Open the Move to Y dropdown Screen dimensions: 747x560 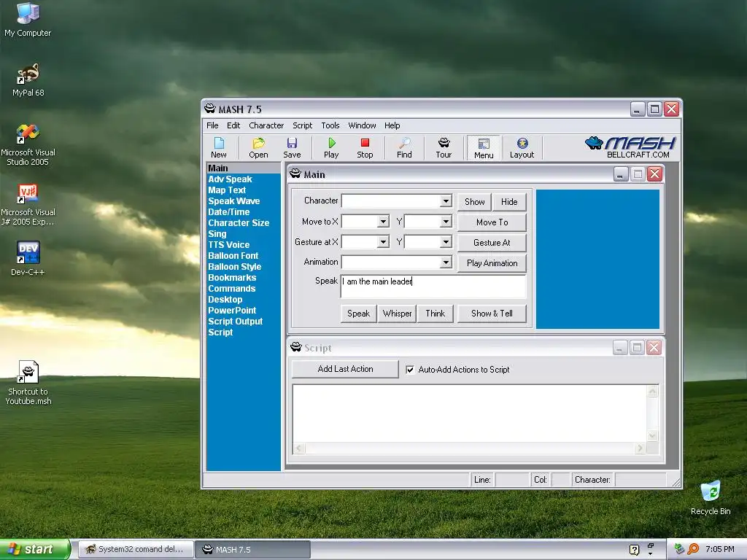click(446, 222)
